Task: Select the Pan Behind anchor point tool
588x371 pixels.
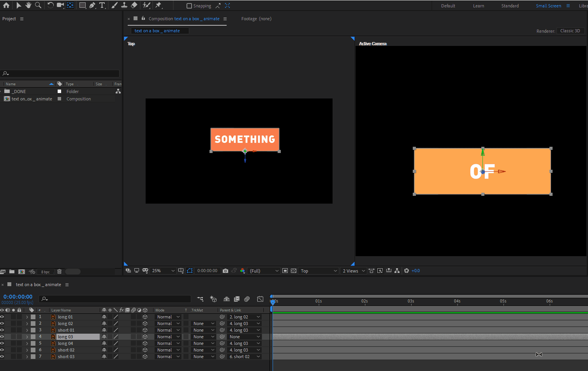Action: (70, 5)
